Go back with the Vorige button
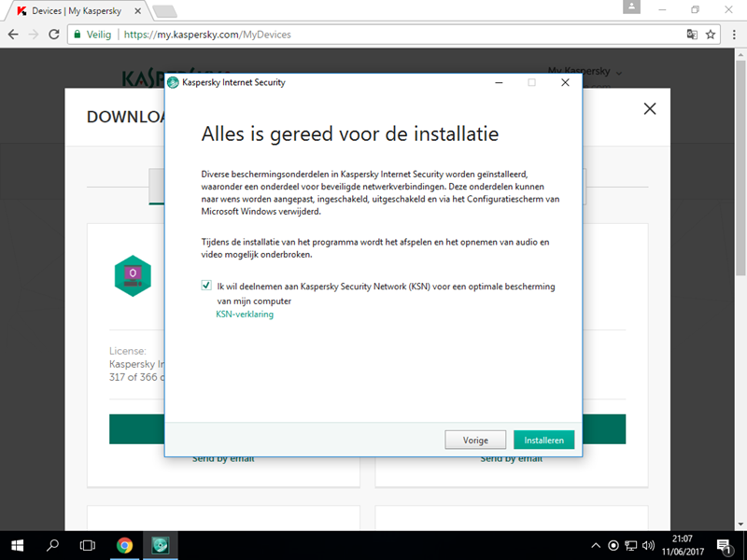747x560 pixels. 475,440
